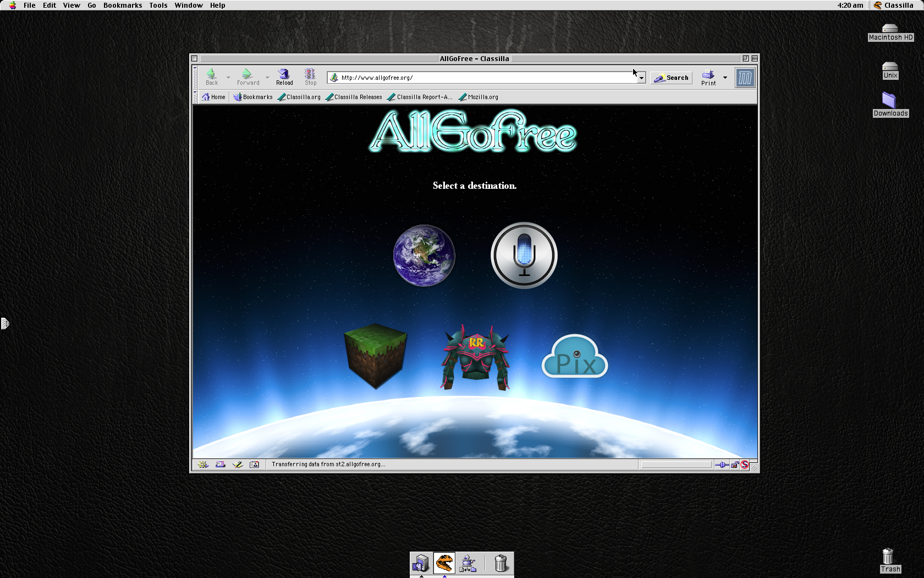
Task: Click the Finder icon in the dock
Action: [421, 564]
